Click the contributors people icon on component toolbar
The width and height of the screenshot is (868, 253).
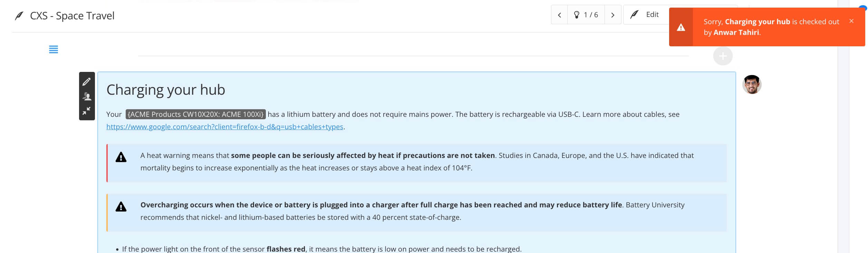tap(87, 96)
